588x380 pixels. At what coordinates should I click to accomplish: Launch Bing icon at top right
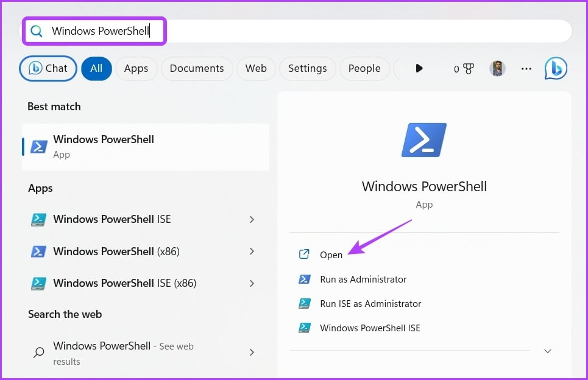(556, 69)
